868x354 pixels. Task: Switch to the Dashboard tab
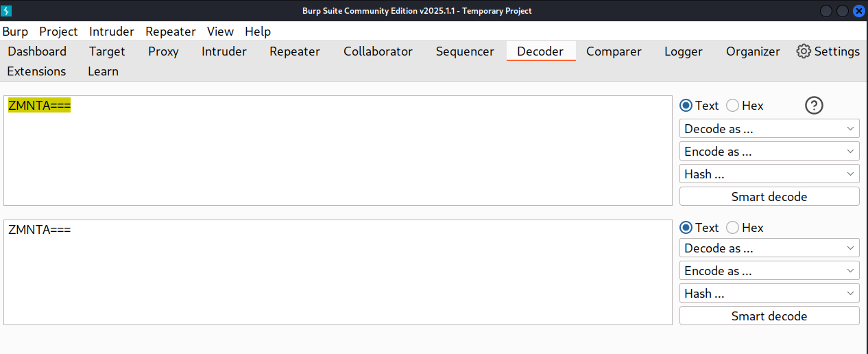[x=37, y=51]
